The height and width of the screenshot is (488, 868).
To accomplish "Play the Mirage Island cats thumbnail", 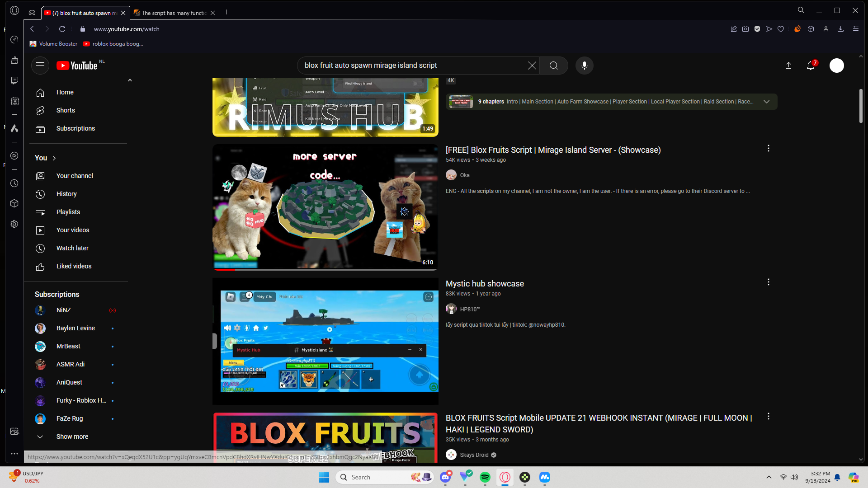I will [325, 207].
